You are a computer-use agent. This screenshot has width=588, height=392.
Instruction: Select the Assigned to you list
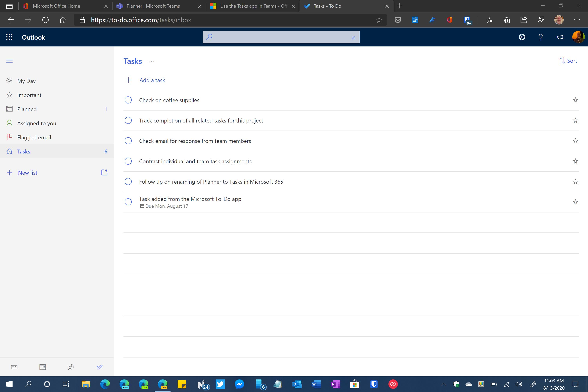[x=36, y=123]
